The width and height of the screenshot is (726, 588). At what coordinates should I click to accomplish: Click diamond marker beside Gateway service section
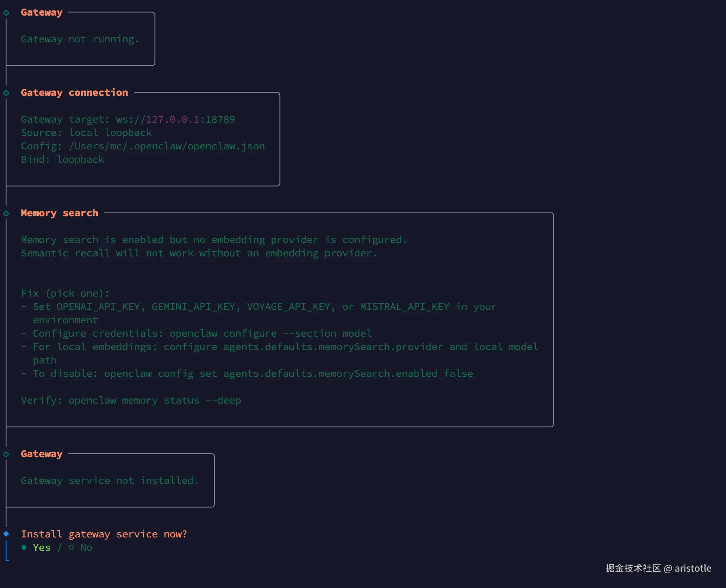[x=6, y=454]
